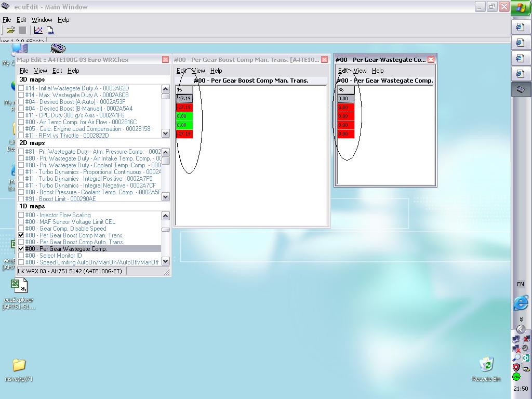The image size is (532, 399).
Task: Uncheck #00 Per Gear Boost Comp Man. Trans.
Action: click(x=21, y=235)
